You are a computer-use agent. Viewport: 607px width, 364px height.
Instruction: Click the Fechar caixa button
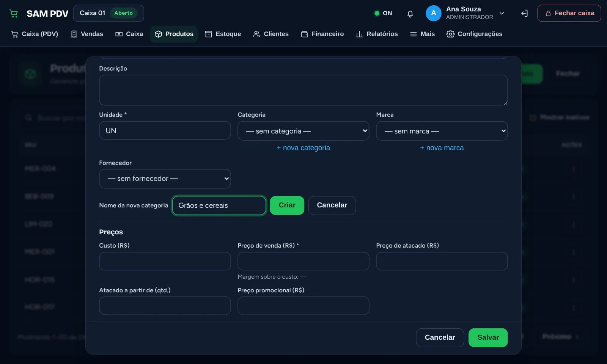[569, 13]
